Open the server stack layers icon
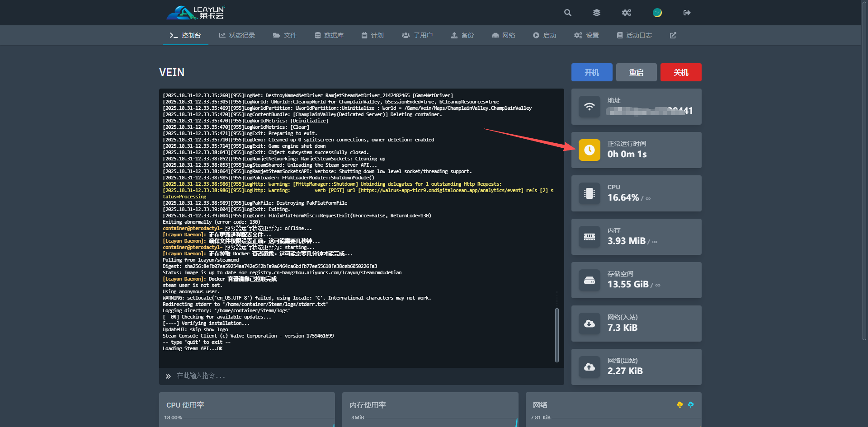This screenshot has width=868, height=427. pyautogui.click(x=597, y=13)
